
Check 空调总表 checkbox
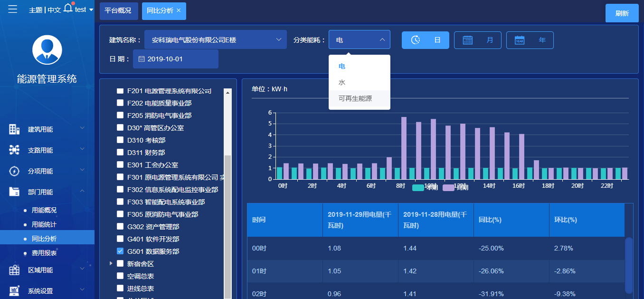[x=120, y=276]
